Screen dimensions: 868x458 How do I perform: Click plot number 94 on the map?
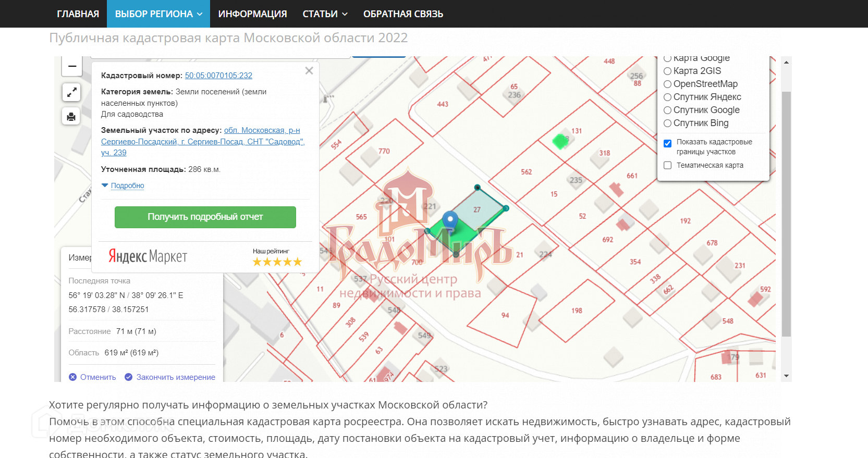(x=505, y=316)
